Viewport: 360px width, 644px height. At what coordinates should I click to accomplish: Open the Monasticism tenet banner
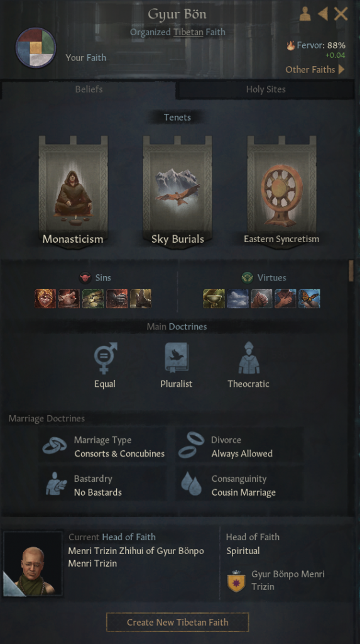(73, 191)
